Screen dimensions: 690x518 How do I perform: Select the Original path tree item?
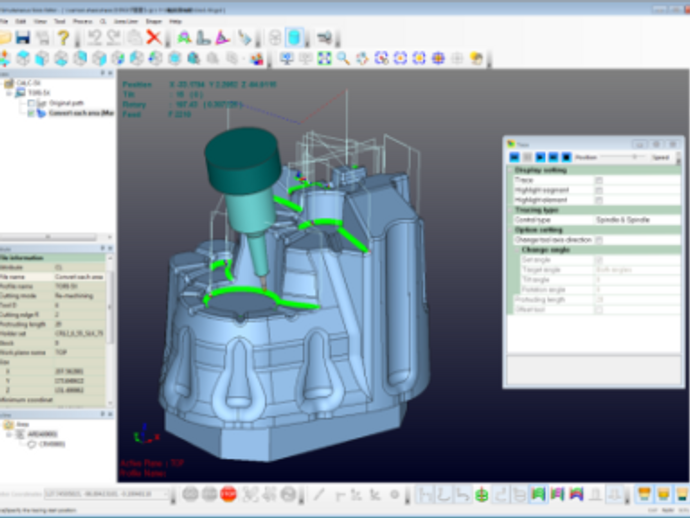tap(66, 103)
